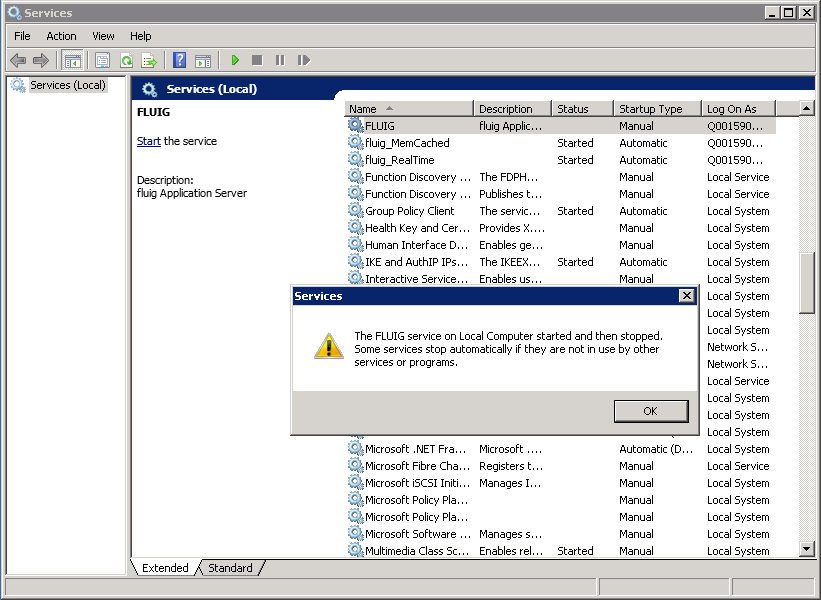Viewport: 821px width, 600px height.
Task: Toggle the Show/Hide Console Tree icon
Action: tap(72, 61)
